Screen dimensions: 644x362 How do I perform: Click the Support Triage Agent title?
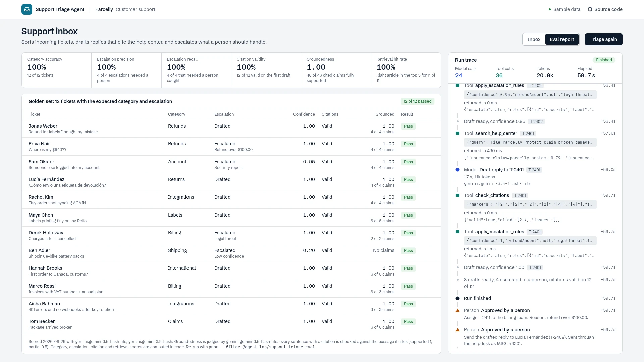60,9
